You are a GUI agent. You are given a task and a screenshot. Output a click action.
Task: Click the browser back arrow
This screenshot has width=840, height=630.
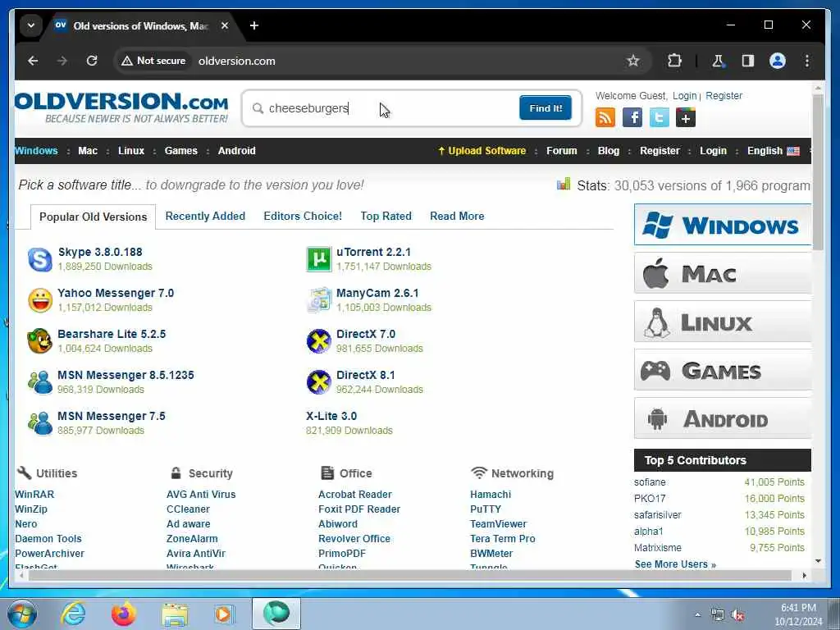[x=33, y=61]
